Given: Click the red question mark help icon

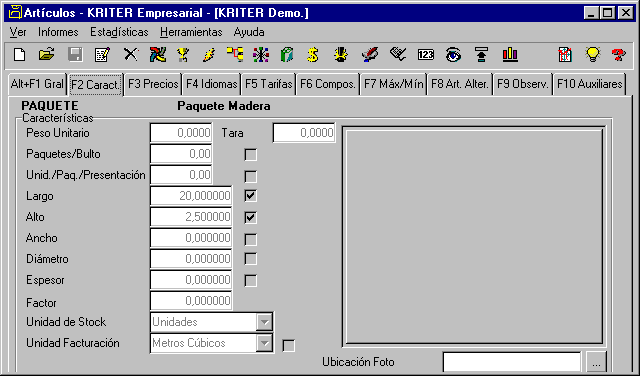Looking at the screenshot, I should click(619, 54).
